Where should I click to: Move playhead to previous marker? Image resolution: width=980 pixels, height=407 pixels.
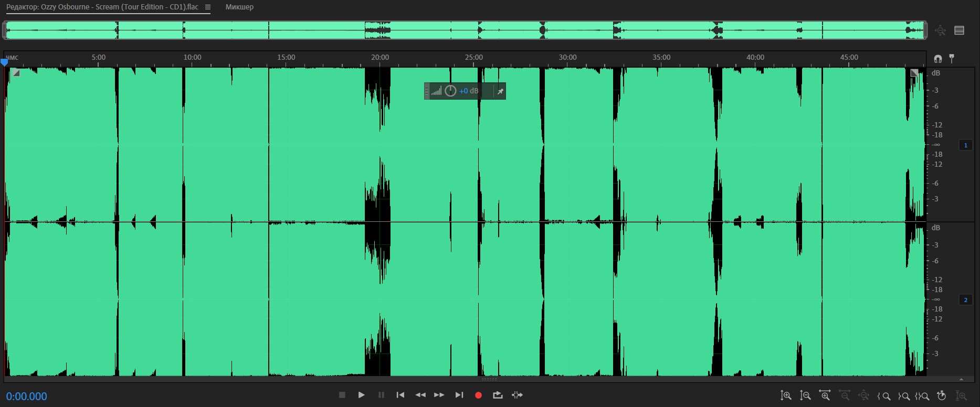point(401,395)
